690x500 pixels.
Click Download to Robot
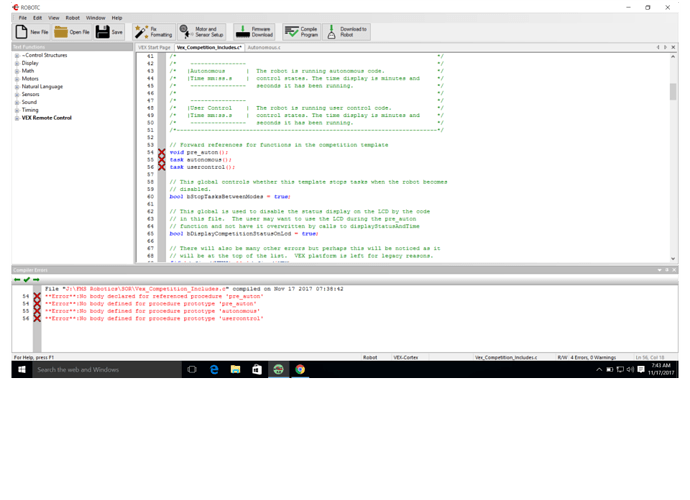tap(347, 32)
